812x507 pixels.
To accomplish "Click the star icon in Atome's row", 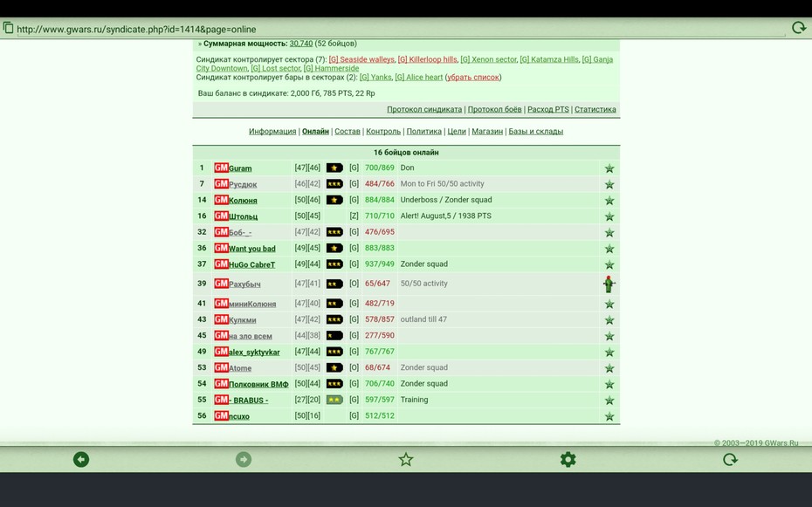I will 609,368.
